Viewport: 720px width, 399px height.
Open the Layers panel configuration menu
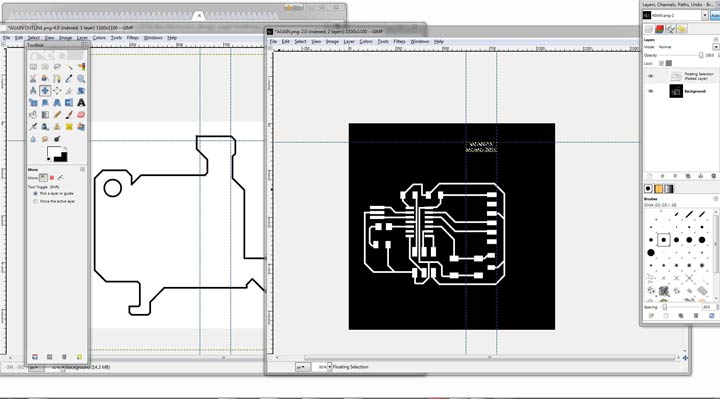tap(715, 40)
